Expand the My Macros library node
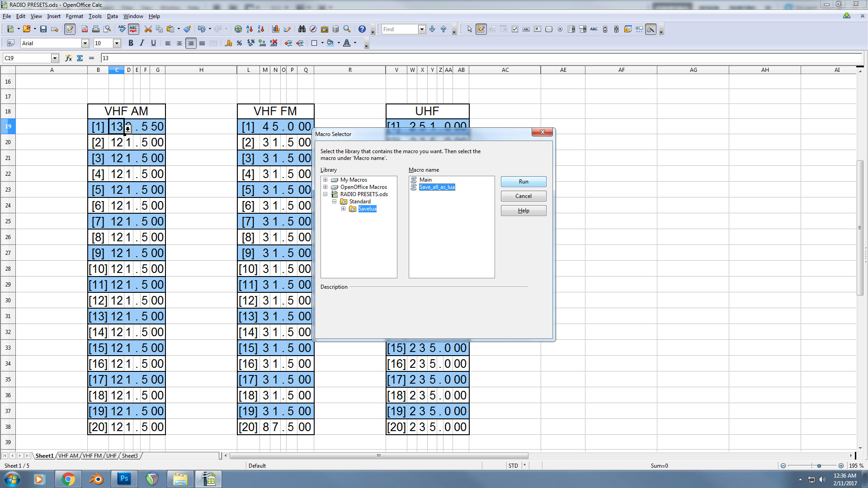 point(325,179)
